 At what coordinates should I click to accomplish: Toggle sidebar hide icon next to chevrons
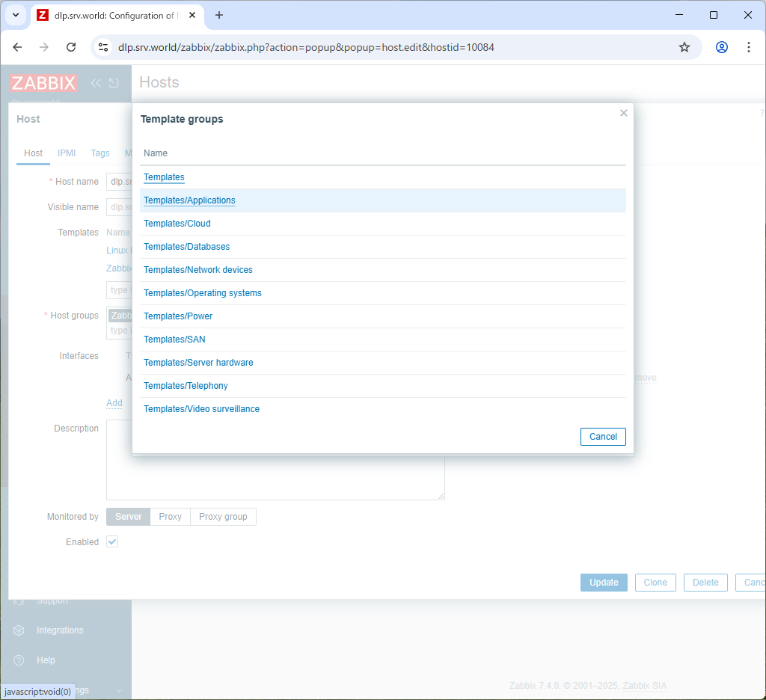(114, 83)
